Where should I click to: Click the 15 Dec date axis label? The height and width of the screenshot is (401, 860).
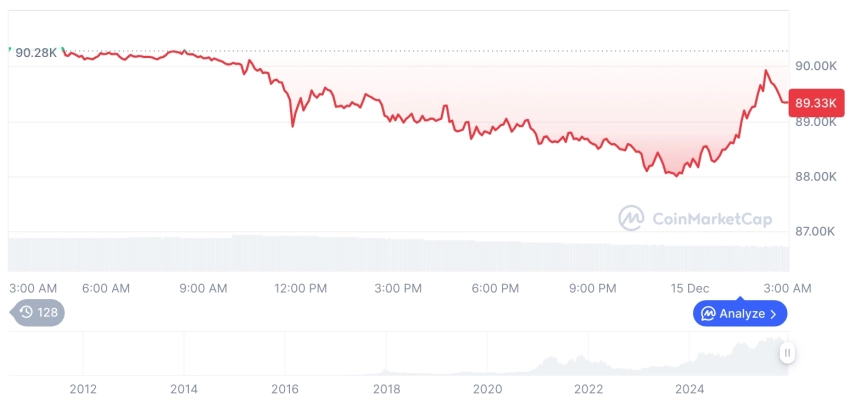(x=689, y=288)
